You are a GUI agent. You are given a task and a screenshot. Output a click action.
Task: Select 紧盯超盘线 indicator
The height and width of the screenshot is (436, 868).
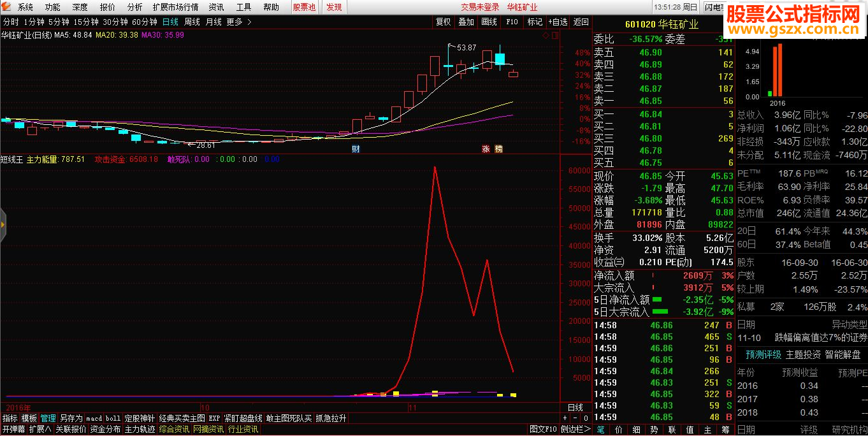[x=243, y=418]
